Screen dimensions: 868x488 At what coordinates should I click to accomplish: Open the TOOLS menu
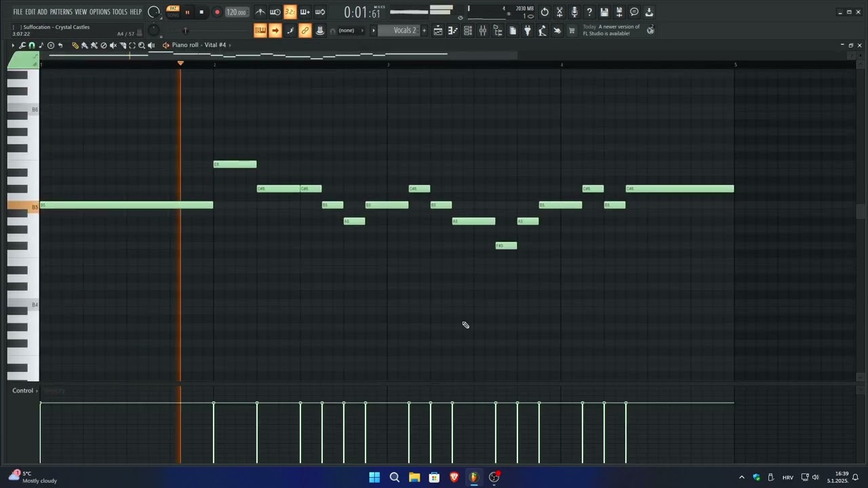120,12
